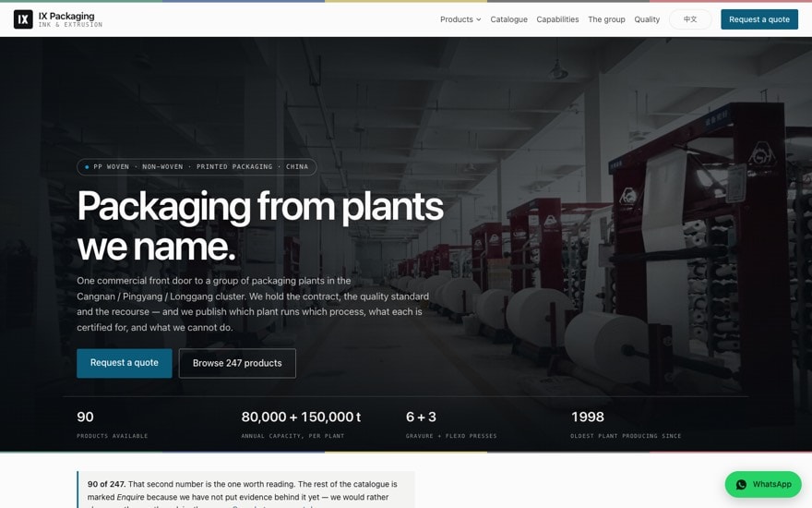Go to the Capabilities page
Viewport: 812px width, 508px height.
pos(557,19)
